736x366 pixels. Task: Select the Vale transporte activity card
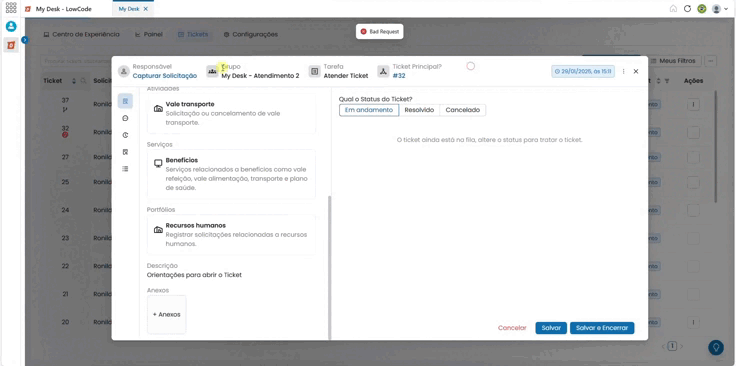coord(231,113)
